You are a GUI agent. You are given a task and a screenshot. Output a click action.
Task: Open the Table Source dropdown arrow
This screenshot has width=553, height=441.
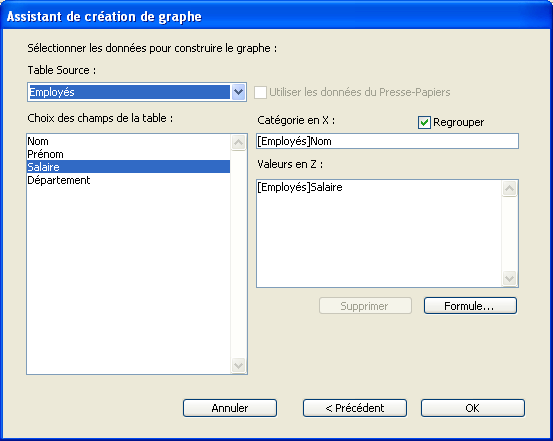pos(238,92)
